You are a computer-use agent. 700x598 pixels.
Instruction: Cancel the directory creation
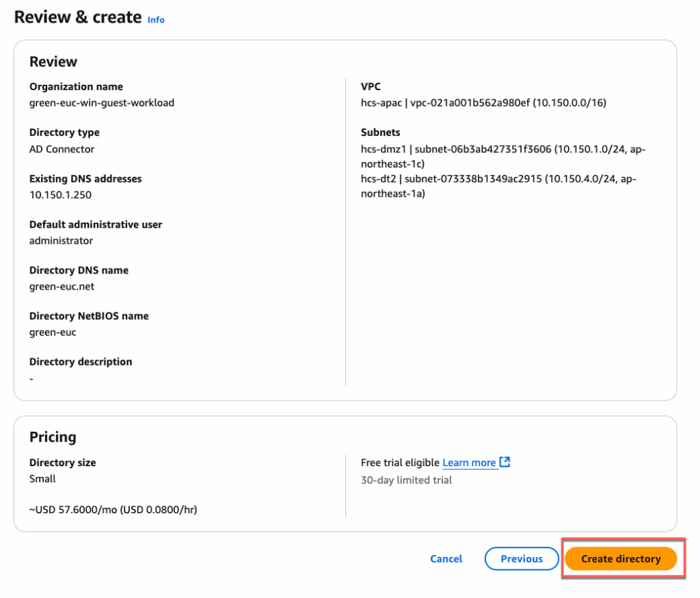[x=446, y=559]
